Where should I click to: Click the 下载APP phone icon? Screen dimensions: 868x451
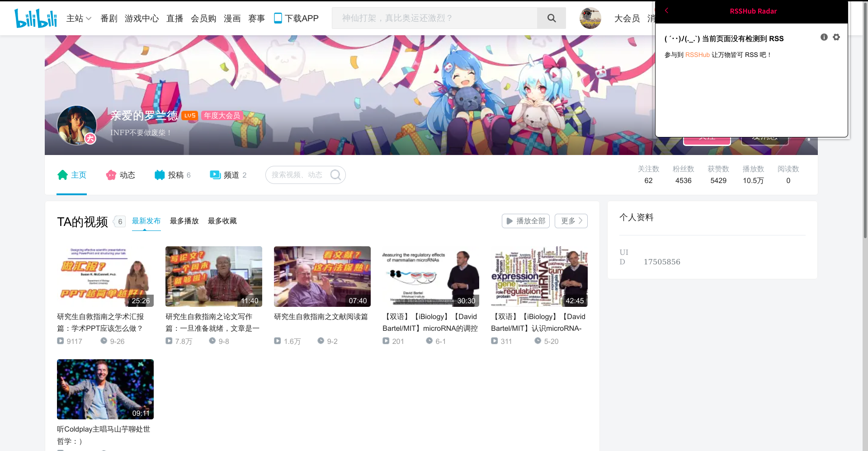278,18
